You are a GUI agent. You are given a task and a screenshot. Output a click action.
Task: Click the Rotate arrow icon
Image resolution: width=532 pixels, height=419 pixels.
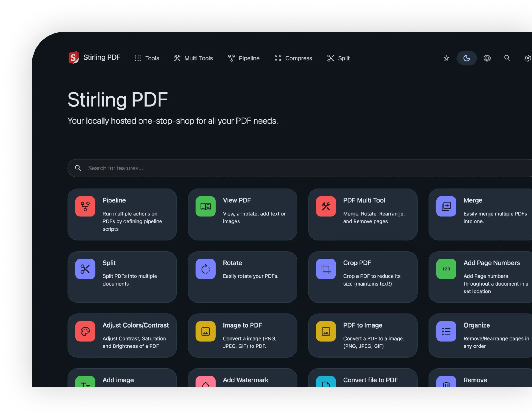(x=205, y=269)
